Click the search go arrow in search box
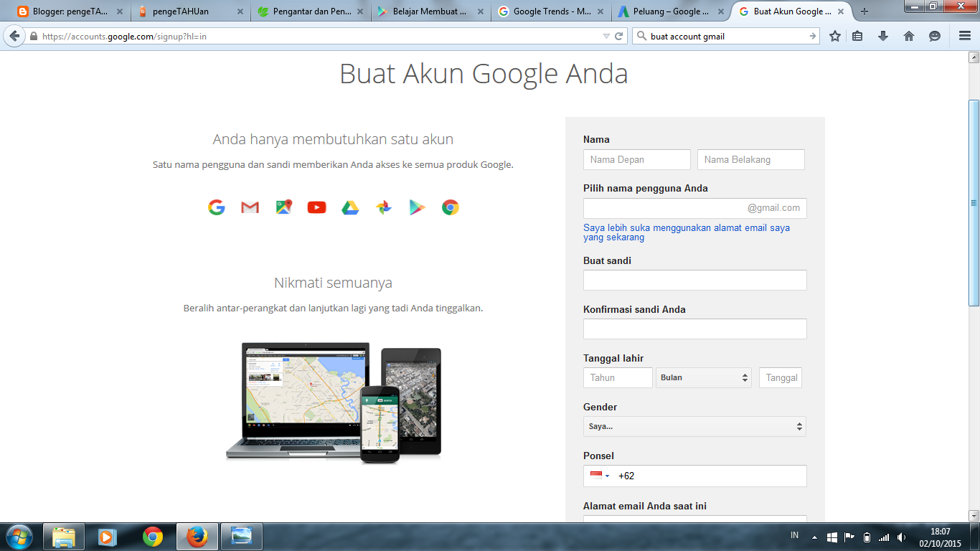 [x=813, y=36]
